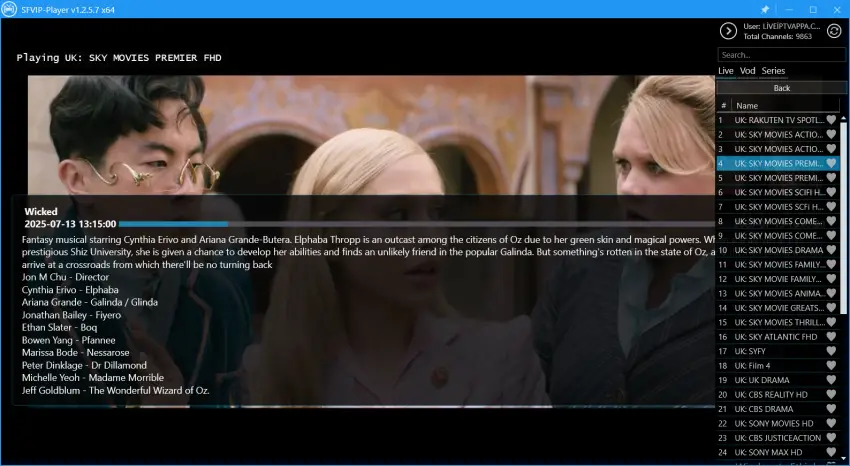Click the video picture above the info overlay

point(371,135)
